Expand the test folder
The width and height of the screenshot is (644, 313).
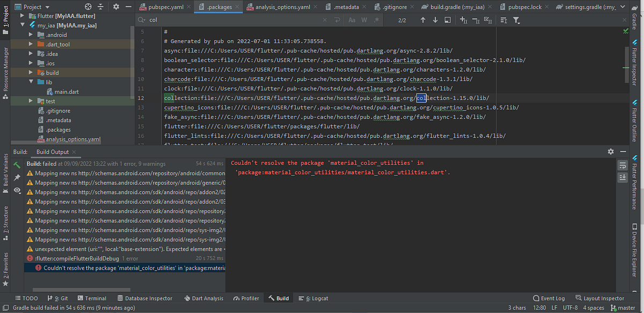tap(31, 100)
